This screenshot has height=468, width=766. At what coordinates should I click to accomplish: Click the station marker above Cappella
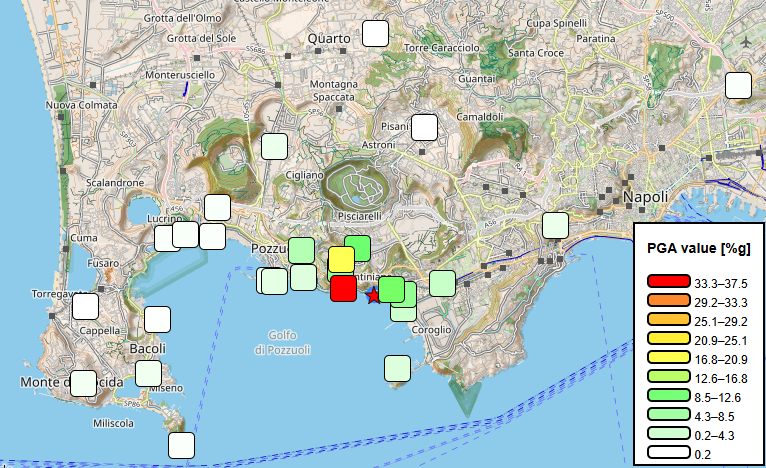(x=85, y=306)
